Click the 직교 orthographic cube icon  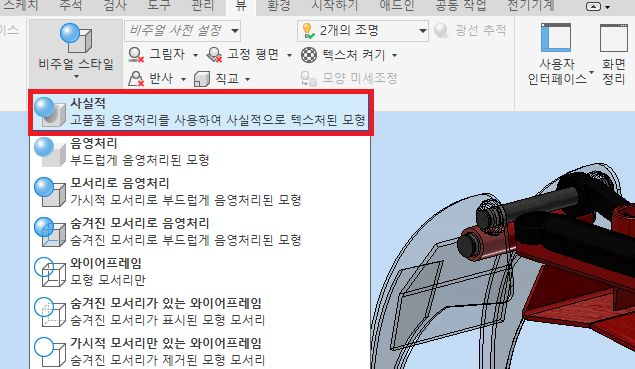point(202,79)
